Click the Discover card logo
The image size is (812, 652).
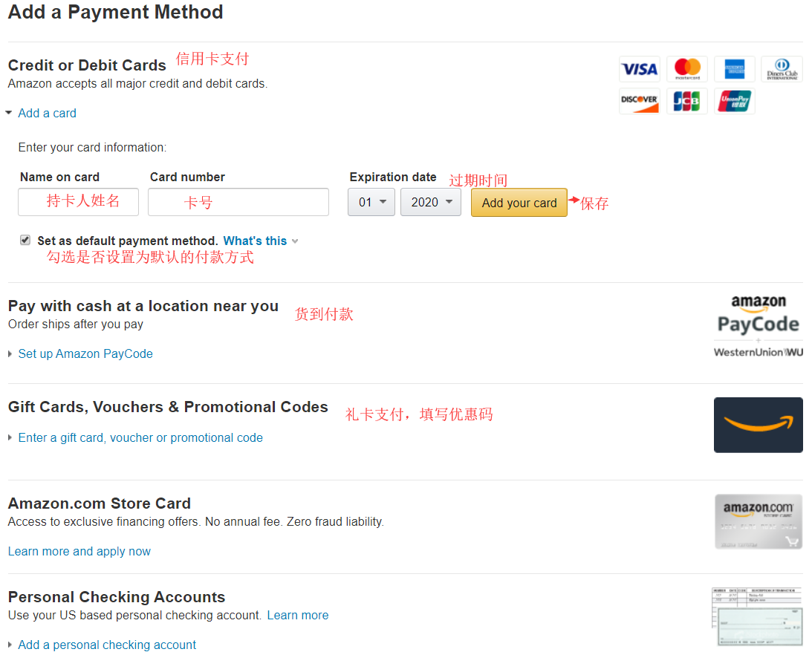tap(640, 101)
